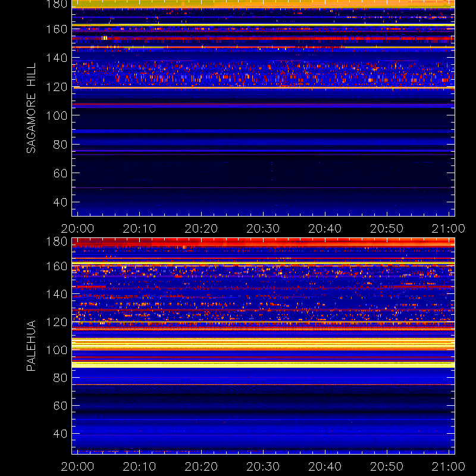Click the 20:20 time label under Sagamore Hill plot
This screenshot has width=476, height=476.
click(201, 228)
